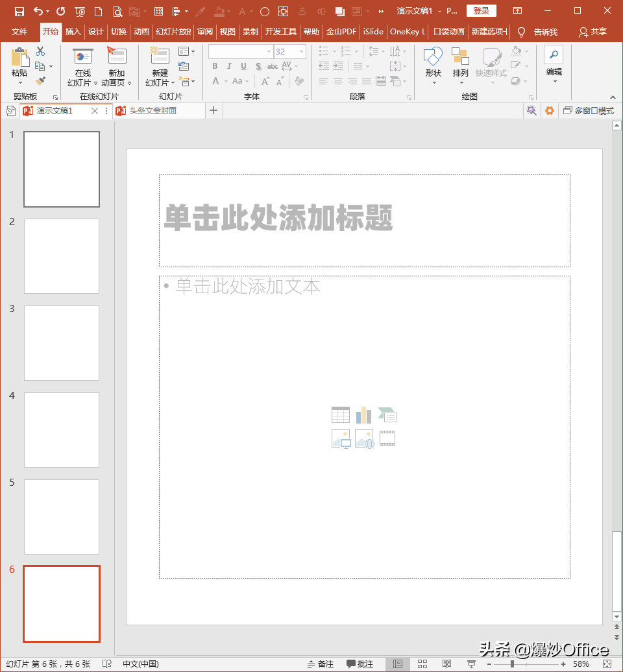Click the Redo icon
623x672 pixels.
pos(60,12)
